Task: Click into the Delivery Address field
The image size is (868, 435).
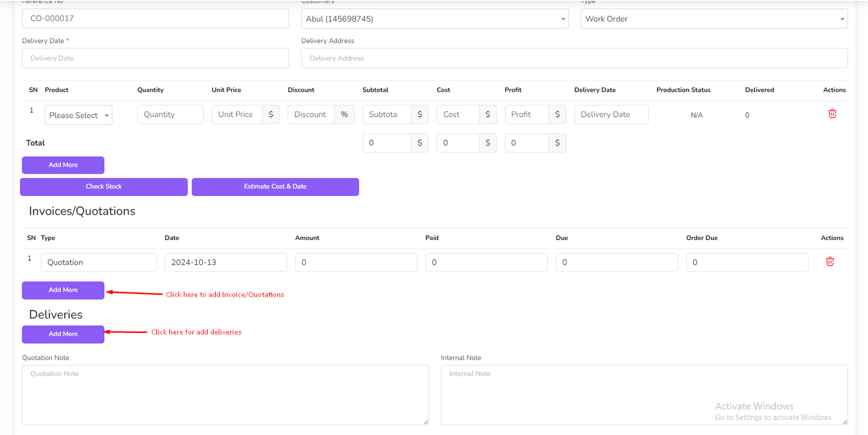Action: pyautogui.click(x=574, y=58)
